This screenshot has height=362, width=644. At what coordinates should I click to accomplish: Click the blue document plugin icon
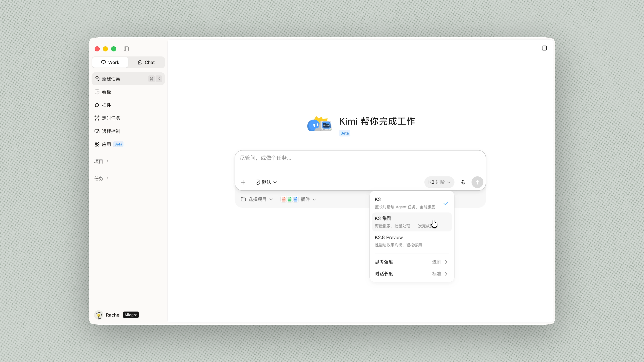point(295,199)
